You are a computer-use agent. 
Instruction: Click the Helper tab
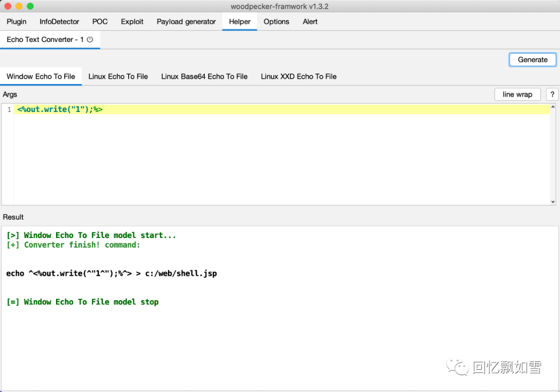(240, 22)
